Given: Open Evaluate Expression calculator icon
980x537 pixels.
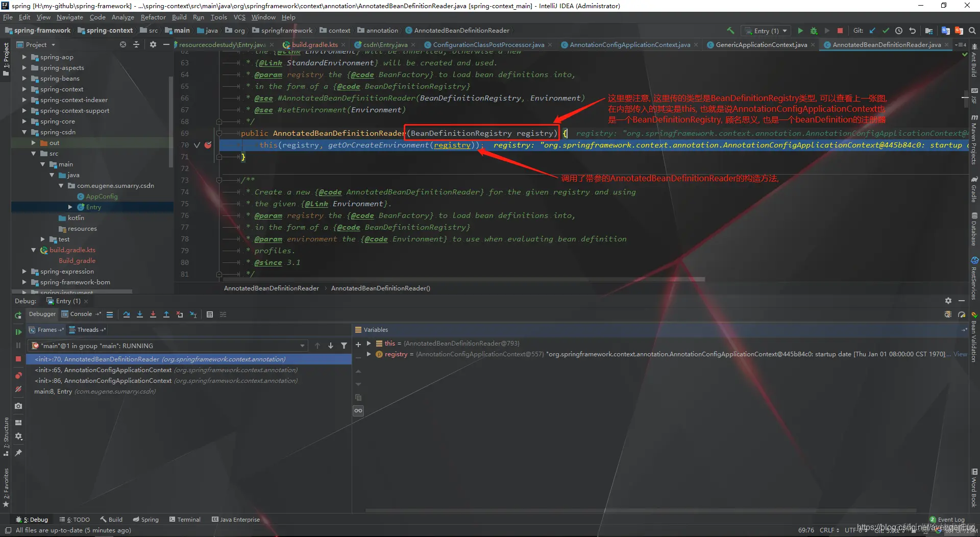Looking at the screenshot, I should point(210,314).
